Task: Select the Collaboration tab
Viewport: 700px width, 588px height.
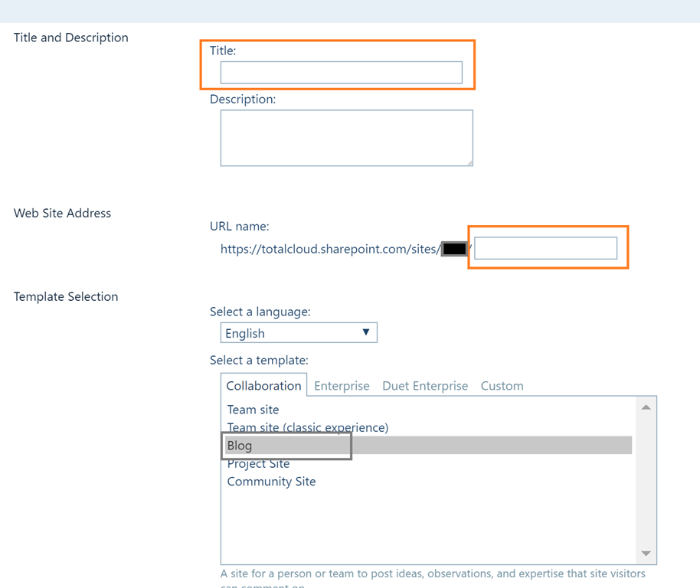Action: [x=263, y=386]
